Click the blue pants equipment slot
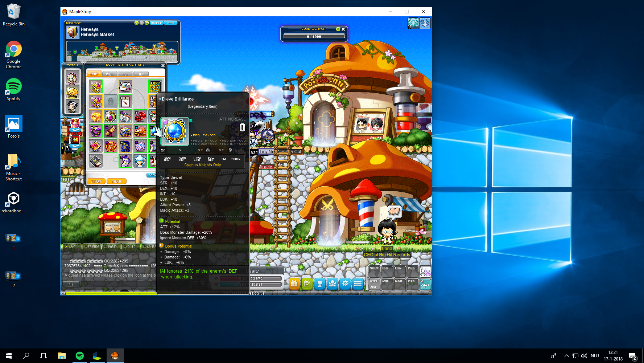Image resolution: width=644 pixels, height=363 pixels. click(125, 146)
